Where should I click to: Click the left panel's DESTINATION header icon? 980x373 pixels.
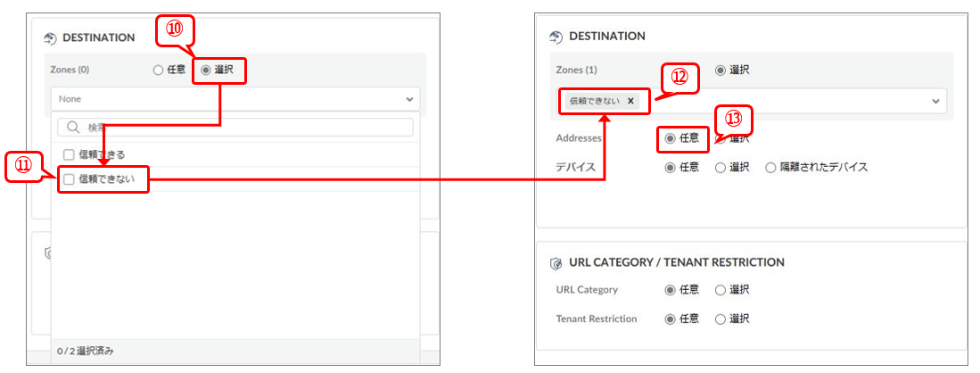[x=50, y=37]
